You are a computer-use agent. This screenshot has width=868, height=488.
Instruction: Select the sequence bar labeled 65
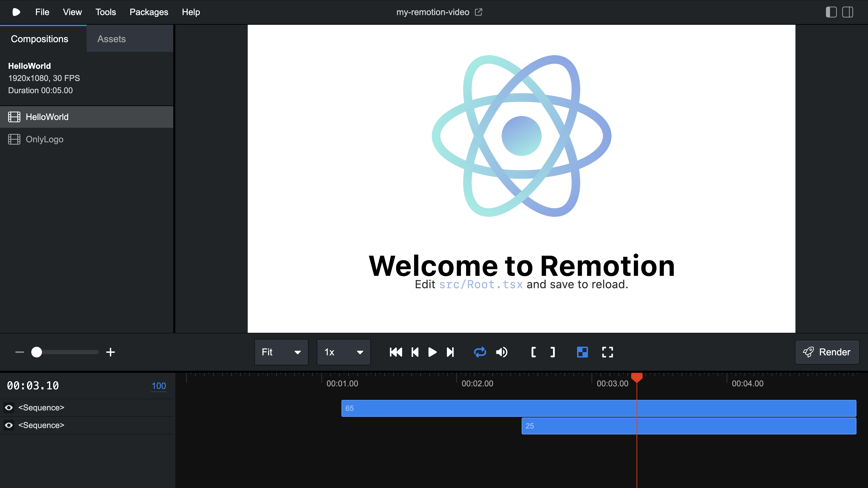point(599,408)
